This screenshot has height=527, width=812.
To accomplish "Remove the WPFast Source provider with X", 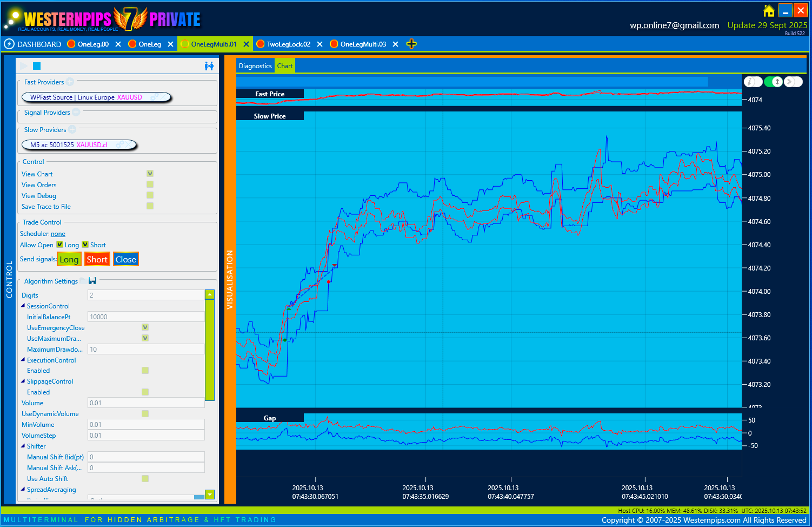I will [x=164, y=97].
